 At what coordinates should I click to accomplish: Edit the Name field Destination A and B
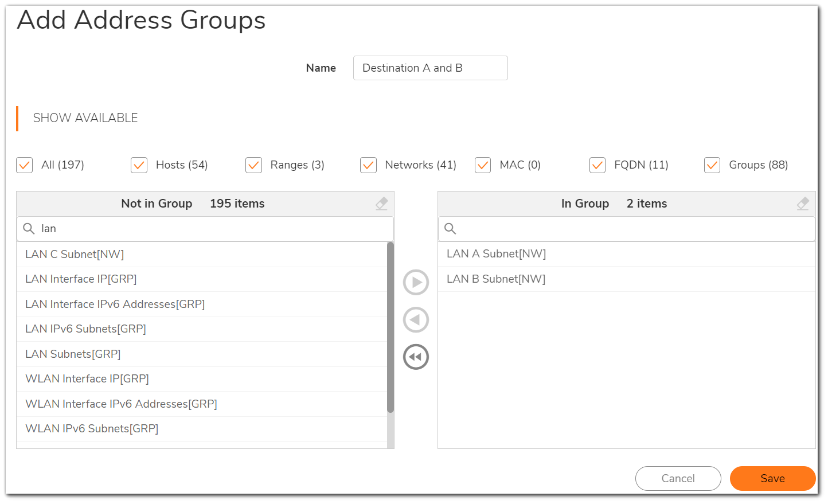click(431, 68)
